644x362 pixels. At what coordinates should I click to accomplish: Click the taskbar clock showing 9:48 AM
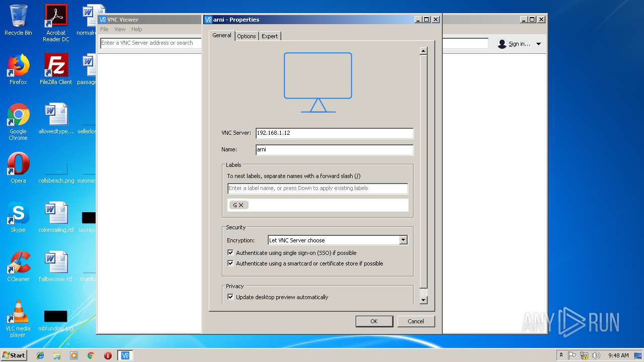point(618,355)
